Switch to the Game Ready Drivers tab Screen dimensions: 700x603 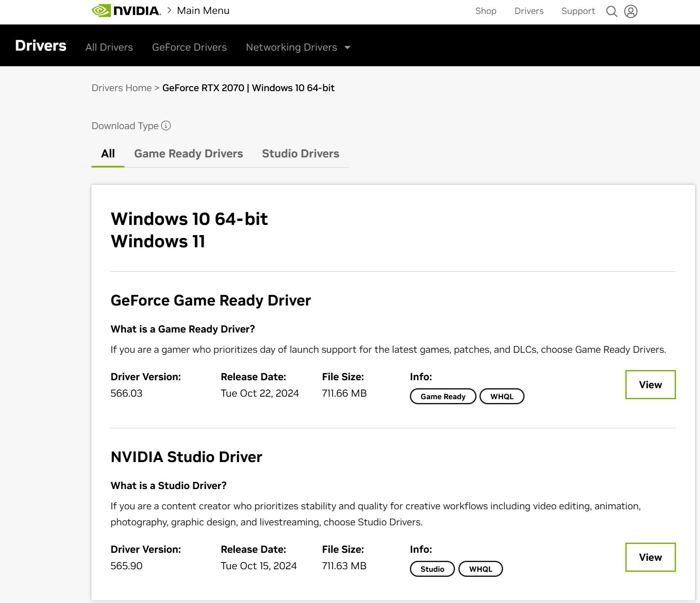(x=188, y=154)
